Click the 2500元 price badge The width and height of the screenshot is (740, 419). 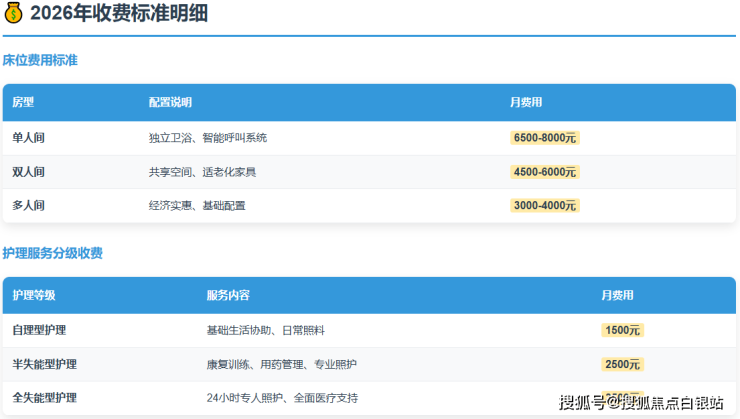(x=622, y=364)
